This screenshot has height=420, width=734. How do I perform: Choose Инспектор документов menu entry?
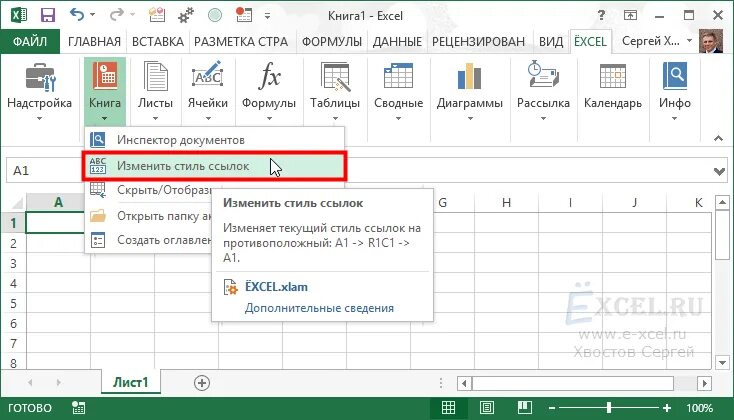[214, 140]
